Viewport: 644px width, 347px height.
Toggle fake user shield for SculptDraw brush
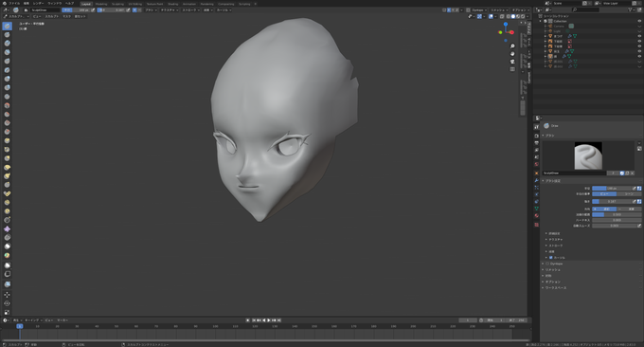[622, 173]
